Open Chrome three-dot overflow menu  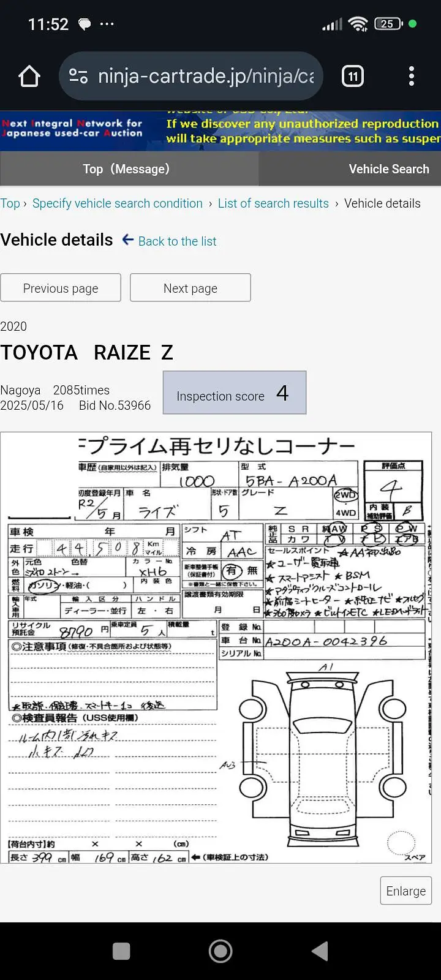(412, 77)
